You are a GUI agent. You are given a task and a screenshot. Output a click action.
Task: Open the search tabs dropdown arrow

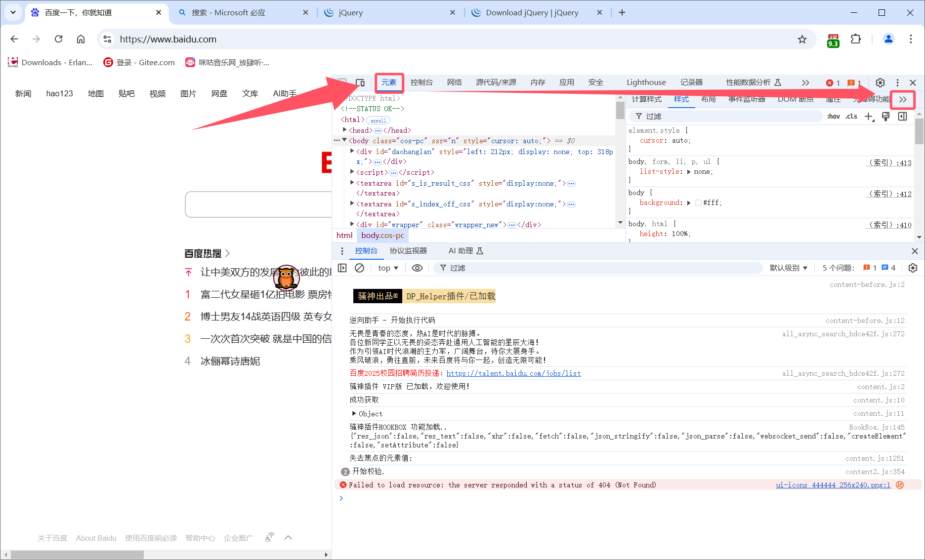coord(13,12)
